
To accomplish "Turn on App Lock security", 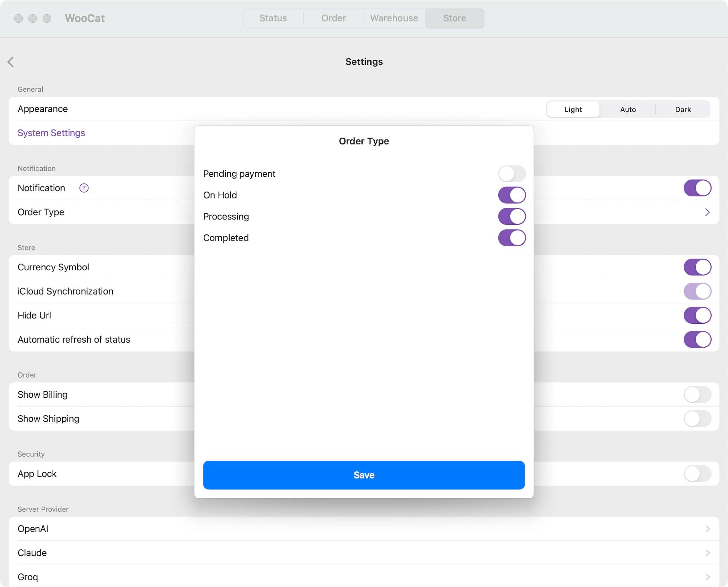I will (x=696, y=474).
